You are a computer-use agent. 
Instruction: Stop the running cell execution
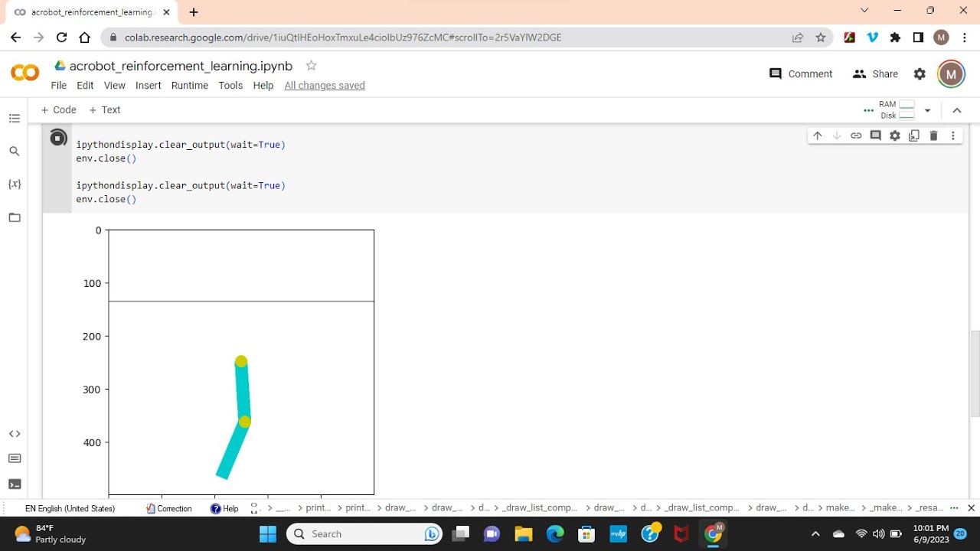(58, 138)
